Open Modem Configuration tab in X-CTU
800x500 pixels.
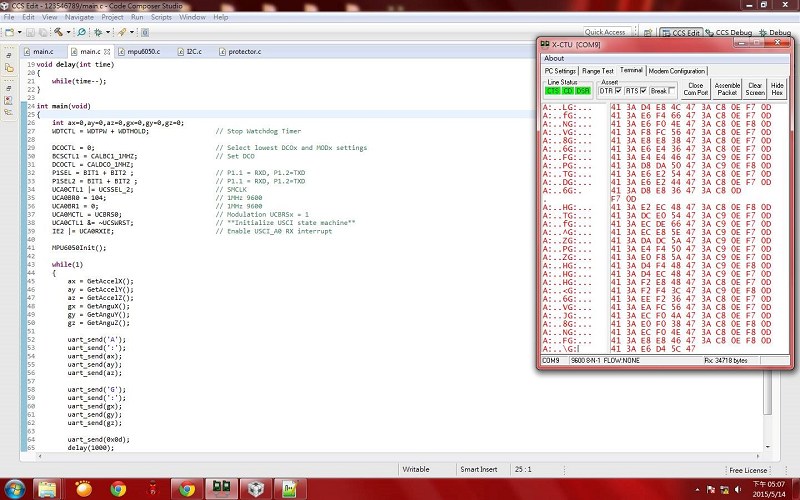677,71
